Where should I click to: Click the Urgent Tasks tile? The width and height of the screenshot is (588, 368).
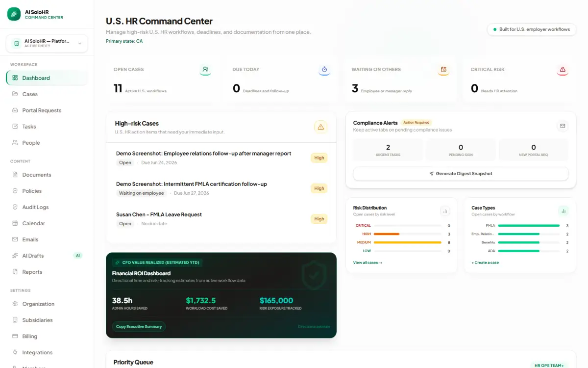click(388, 150)
